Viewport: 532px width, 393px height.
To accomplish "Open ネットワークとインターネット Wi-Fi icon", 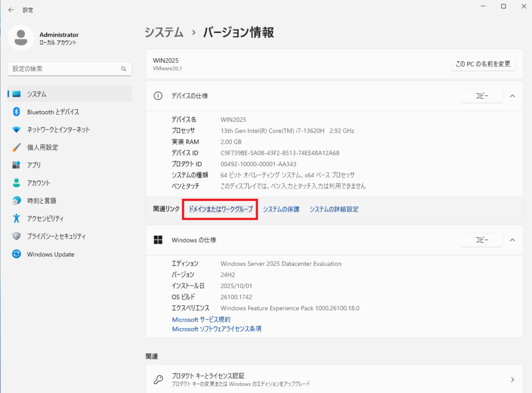I will pyautogui.click(x=16, y=130).
